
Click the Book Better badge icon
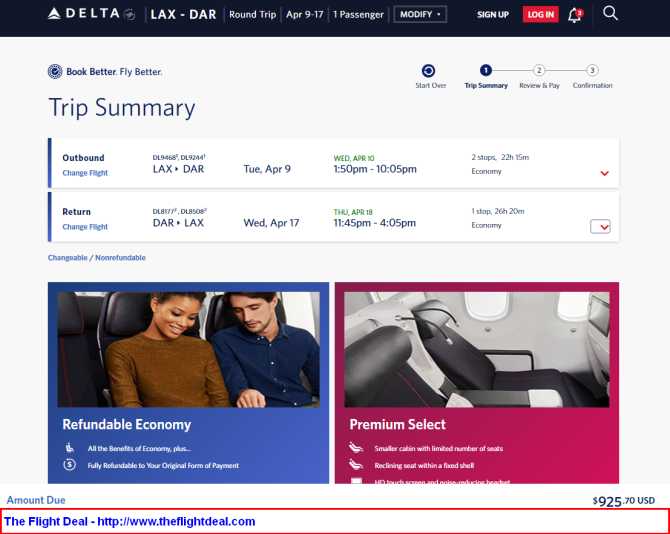pyautogui.click(x=55, y=71)
